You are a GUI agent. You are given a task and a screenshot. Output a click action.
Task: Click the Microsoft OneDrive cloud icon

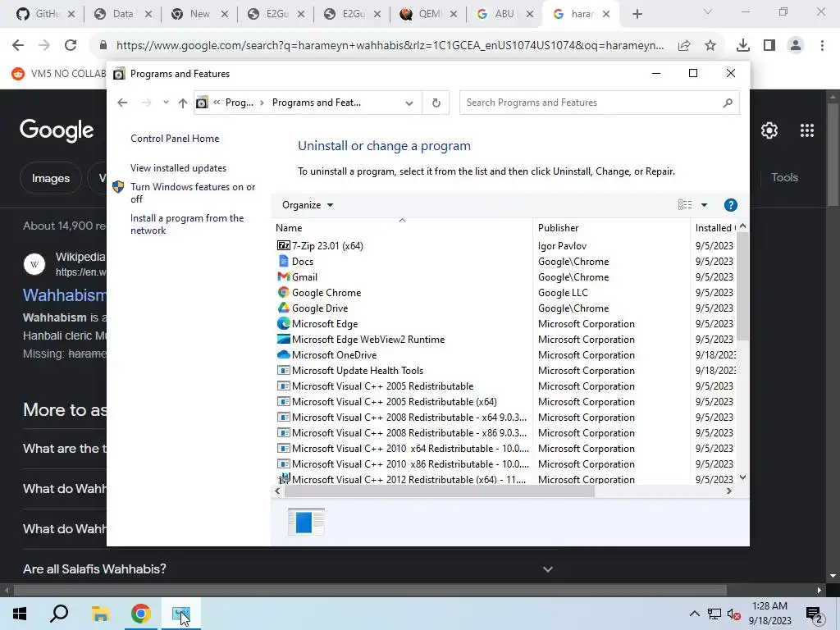tap(283, 354)
